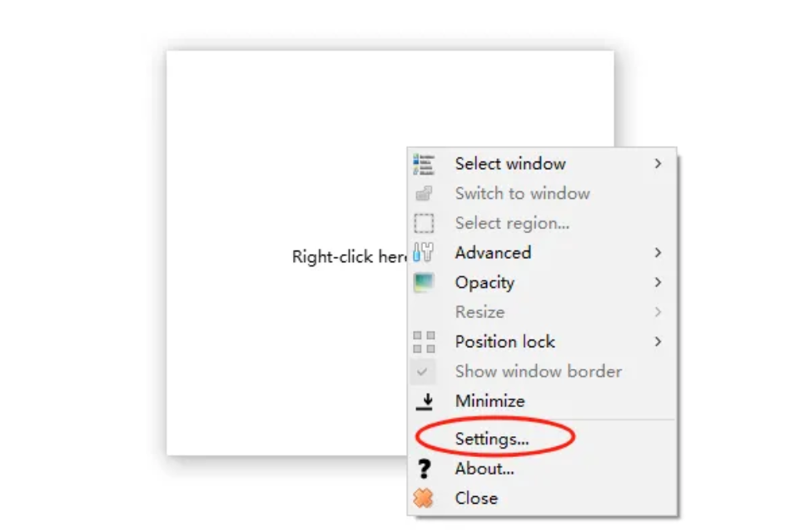
Task: Click the Opacity gradient icon
Action: click(424, 282)
